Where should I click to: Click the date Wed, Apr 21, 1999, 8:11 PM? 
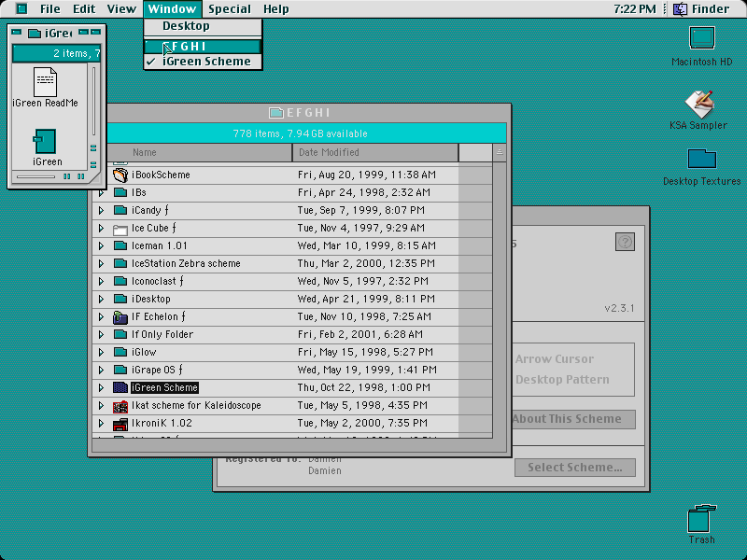(x=366, y=299)
